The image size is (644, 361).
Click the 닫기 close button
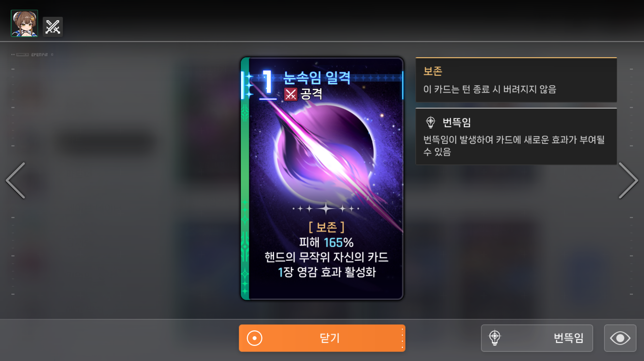click(x=322, y=338)
